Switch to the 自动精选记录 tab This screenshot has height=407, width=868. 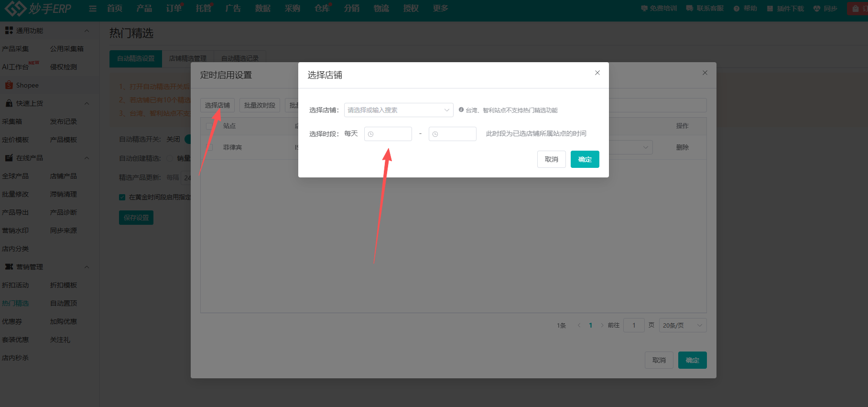click(240, 58)
